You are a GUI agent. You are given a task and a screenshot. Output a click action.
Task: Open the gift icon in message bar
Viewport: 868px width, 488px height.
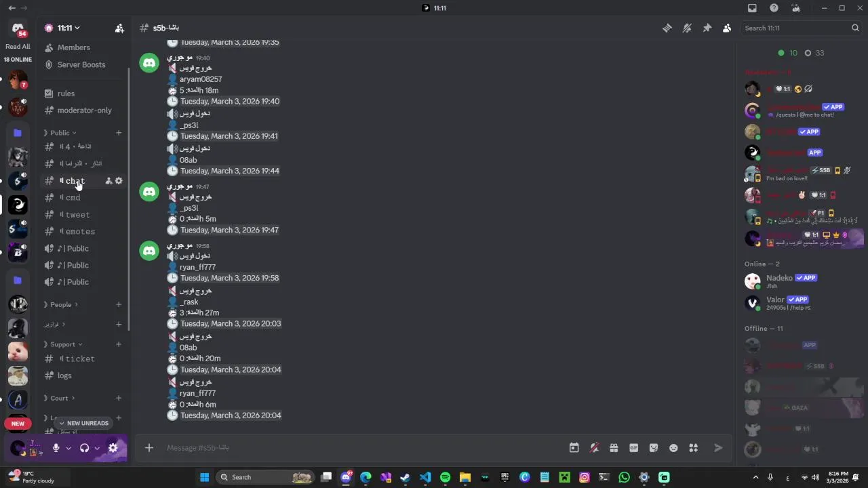point(614,447)
